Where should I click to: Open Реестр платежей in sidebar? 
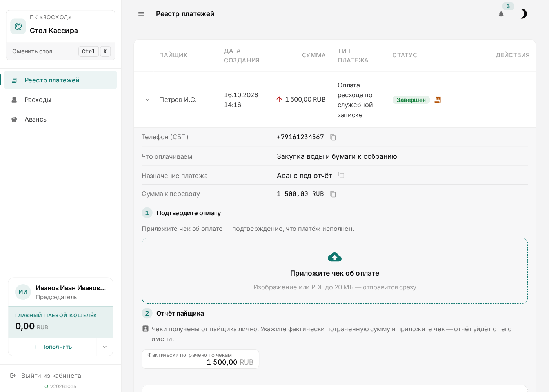click(x=60, y=80)
